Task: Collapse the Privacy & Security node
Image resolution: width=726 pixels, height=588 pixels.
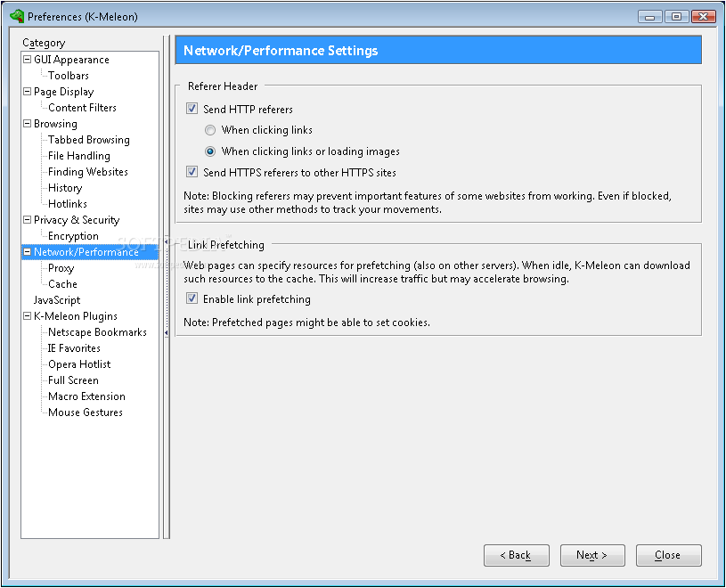Action: click(x=28, y=220)
